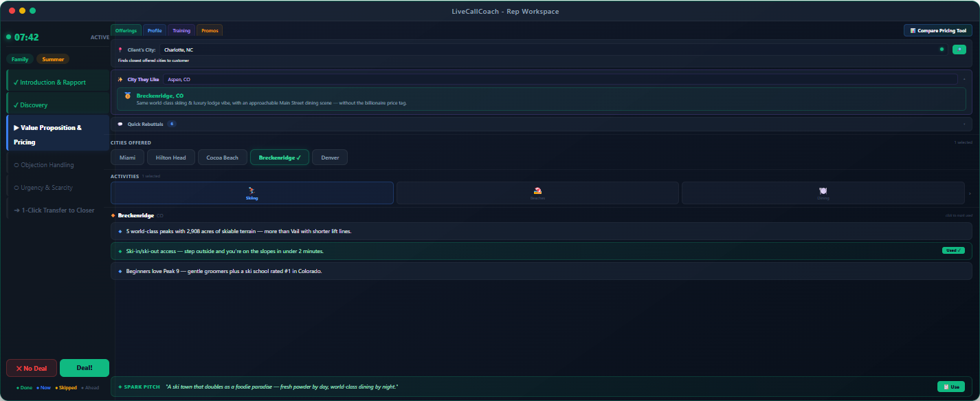Deselect the Breckenridge city chip
Image resolution: width=980 pixels, height=401 pixels.
click(x=280, y=158)
